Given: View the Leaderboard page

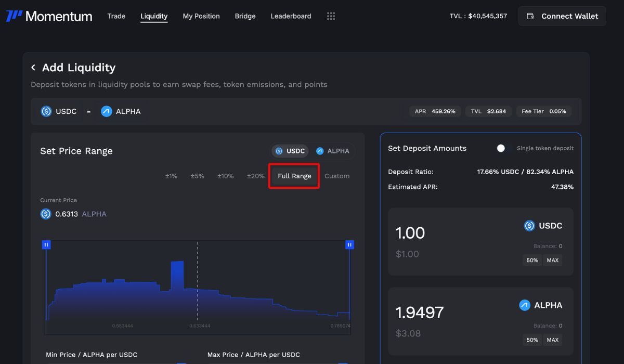Looking at the screenshot, I should click(291, 16).
